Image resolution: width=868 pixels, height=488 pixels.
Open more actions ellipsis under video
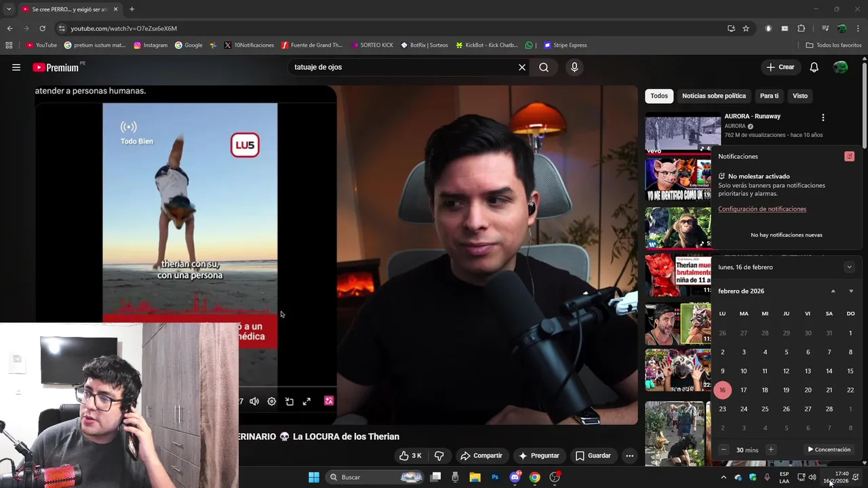coord(629,455)
